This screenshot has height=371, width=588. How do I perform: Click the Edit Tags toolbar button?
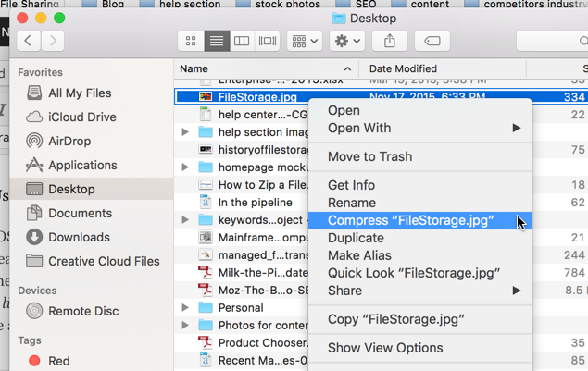(x=432, y=41)
